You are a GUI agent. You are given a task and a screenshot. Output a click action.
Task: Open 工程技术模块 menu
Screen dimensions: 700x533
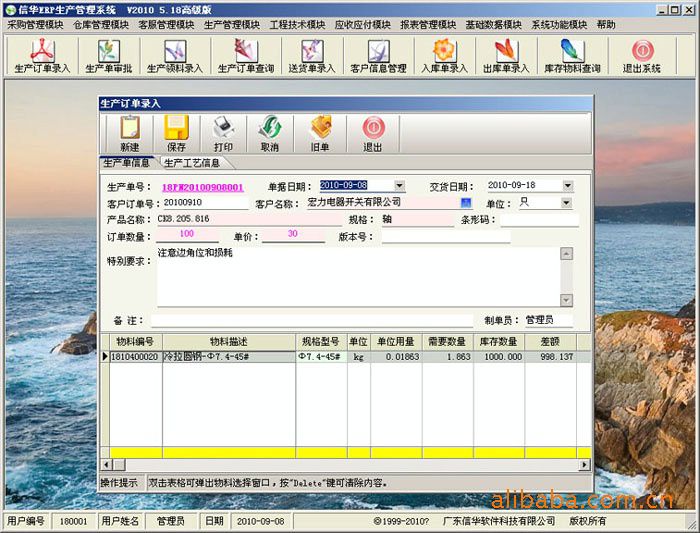point(297,25)
